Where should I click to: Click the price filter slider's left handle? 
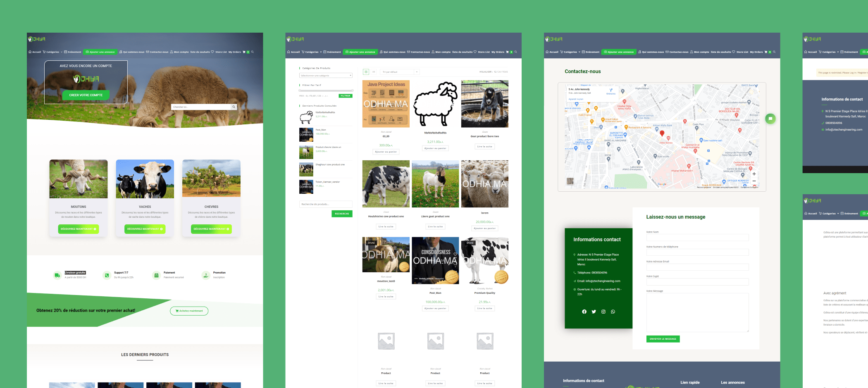point(300,90)
